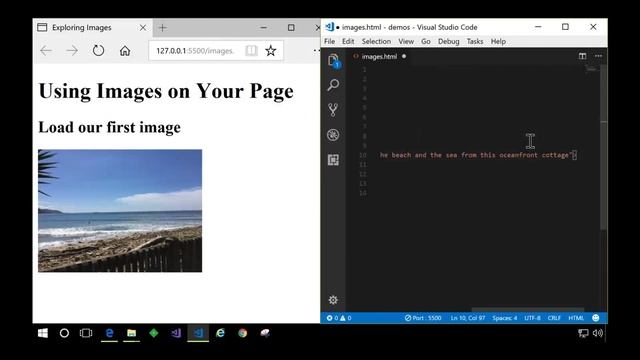This screenshot has width=640, height=360.
Task: Open Cortana circle on taskbar
Action: click(x=64, y=333)
